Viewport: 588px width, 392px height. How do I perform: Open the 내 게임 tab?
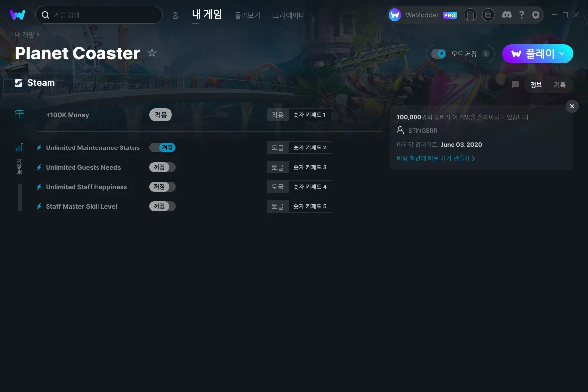(x=207, y=14)
